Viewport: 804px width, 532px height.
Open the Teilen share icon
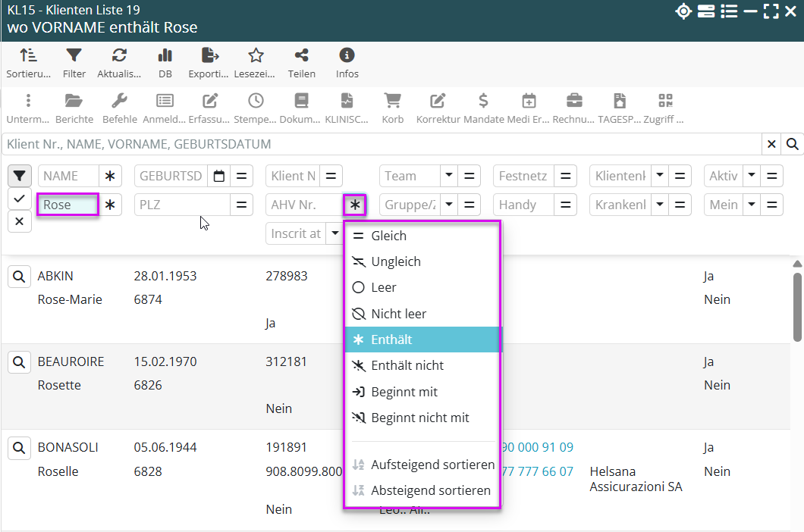[x=301, y=56]
